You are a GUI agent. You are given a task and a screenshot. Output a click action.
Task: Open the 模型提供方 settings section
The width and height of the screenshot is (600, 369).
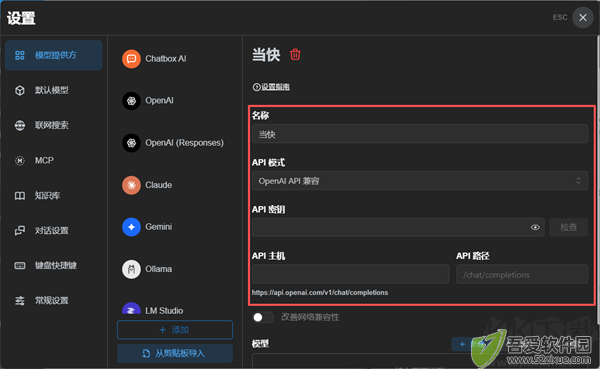(x=54, y=55)
